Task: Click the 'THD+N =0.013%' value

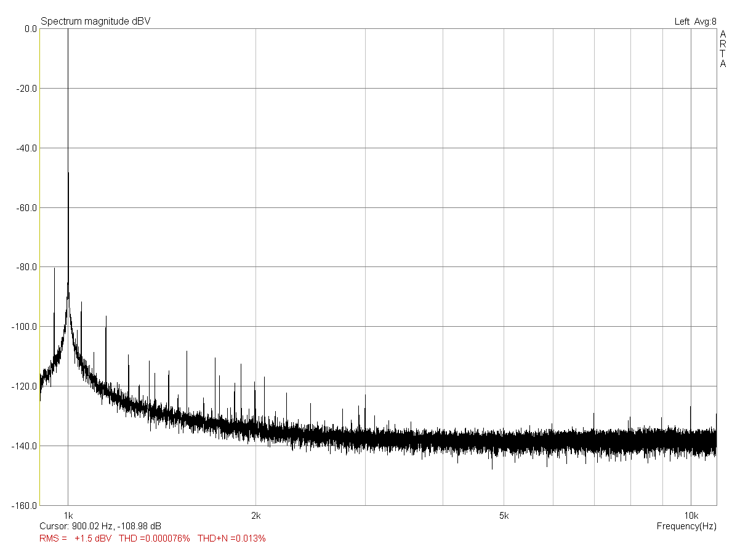Action: click(231, 538)
